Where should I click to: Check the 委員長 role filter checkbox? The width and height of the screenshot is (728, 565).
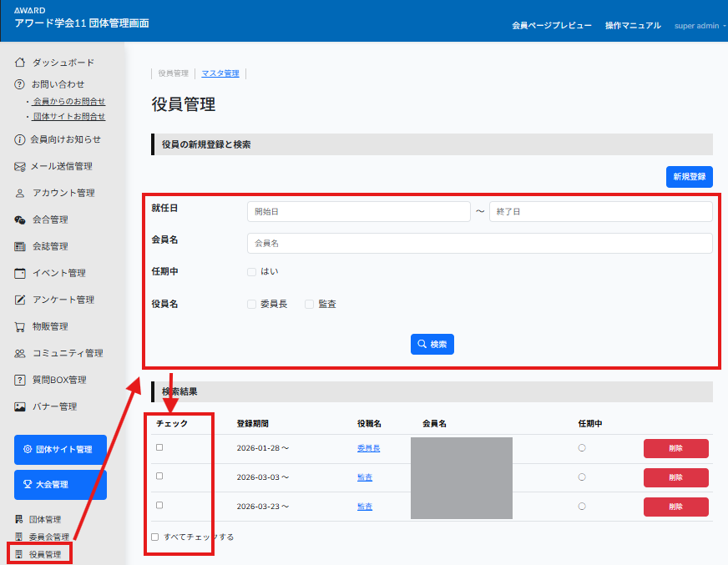coord(251,305)
